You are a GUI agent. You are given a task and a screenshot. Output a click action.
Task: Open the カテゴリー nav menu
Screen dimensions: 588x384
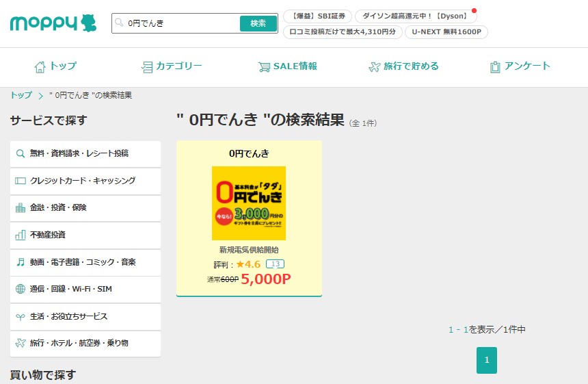pos(172,66)
